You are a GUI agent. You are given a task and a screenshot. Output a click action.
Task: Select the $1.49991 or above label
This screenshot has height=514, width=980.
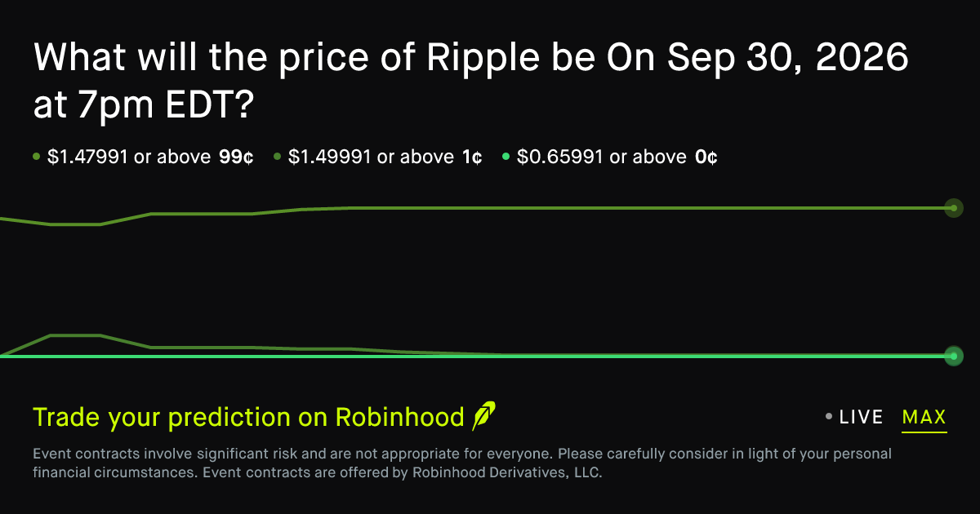(371, 157)
